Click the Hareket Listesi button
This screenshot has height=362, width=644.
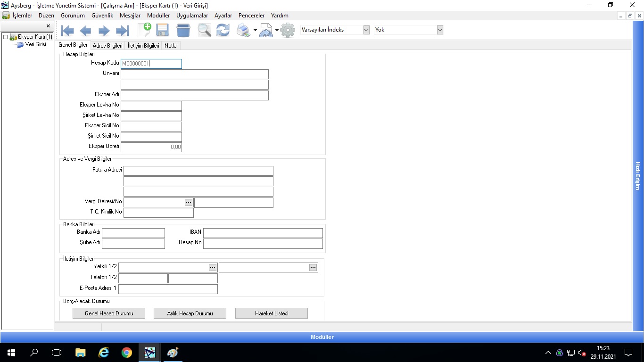[272, 313]
